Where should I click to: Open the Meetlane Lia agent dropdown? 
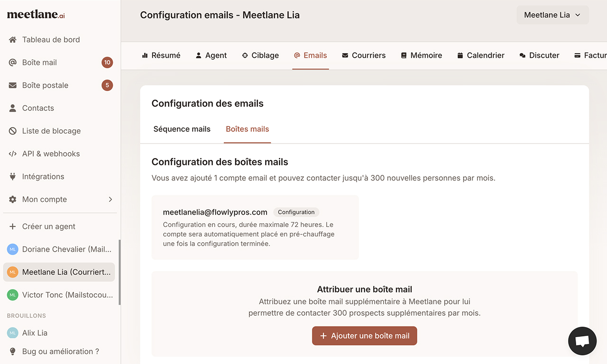coord(552,15)
